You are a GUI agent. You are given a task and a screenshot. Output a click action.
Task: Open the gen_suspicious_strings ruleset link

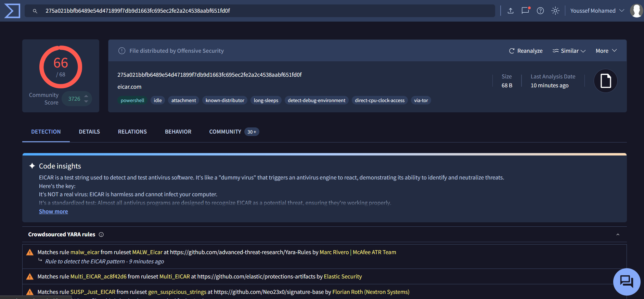point(177,292)
